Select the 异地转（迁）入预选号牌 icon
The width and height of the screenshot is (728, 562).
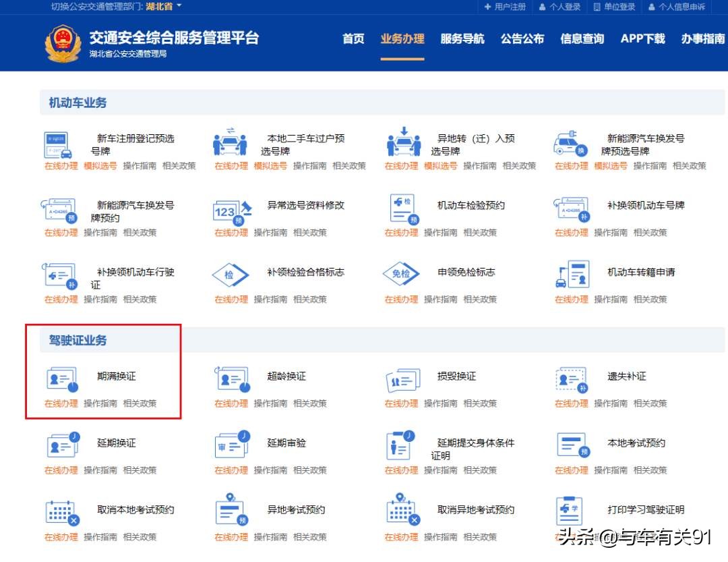click(402, 143)
